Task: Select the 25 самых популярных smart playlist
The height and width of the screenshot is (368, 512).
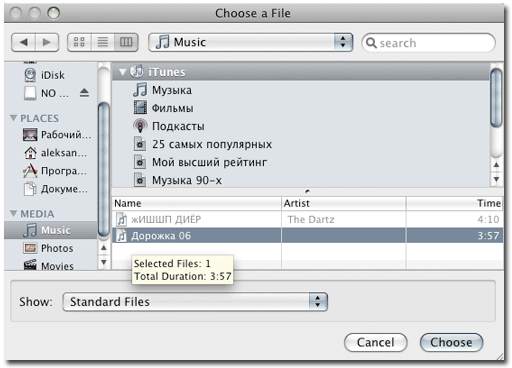Action: click(x=301, y=144)
